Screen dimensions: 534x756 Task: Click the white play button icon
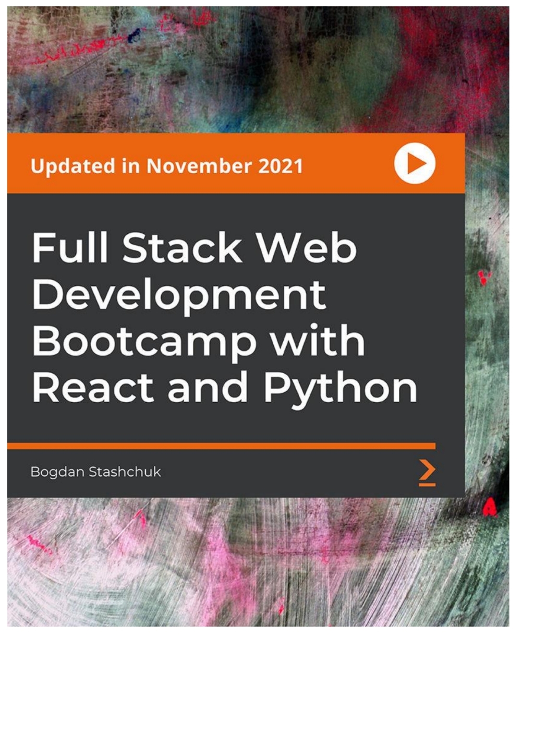(x=415, y=163)
